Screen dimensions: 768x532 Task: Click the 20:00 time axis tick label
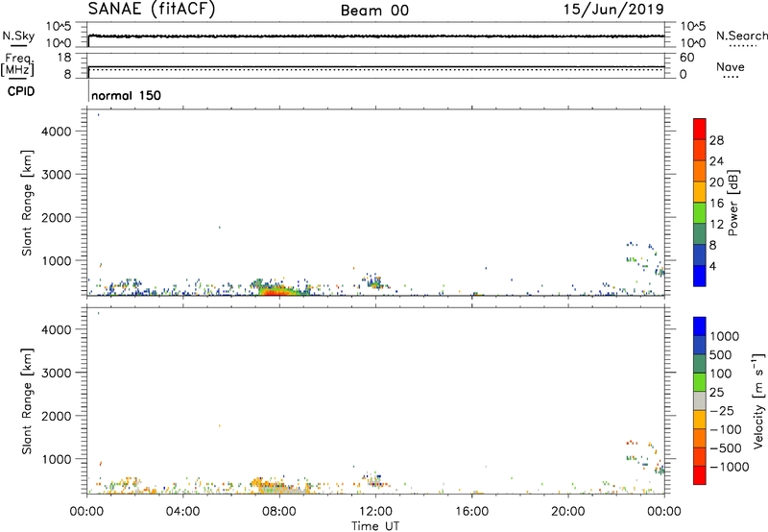pyautogui.click(x=567, y=512)
